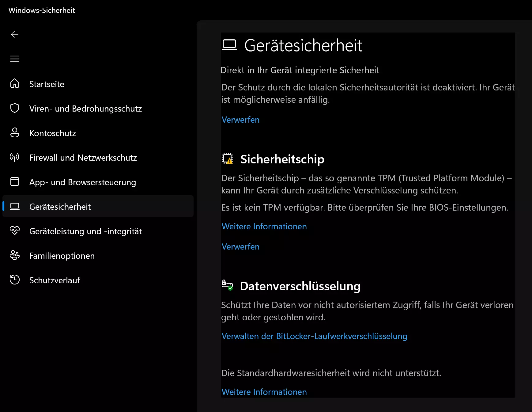Click 'Direkt in Ihr Gerät integrierte Sicherheit' text
Screen dimensions: 532x412
[300, 70]
